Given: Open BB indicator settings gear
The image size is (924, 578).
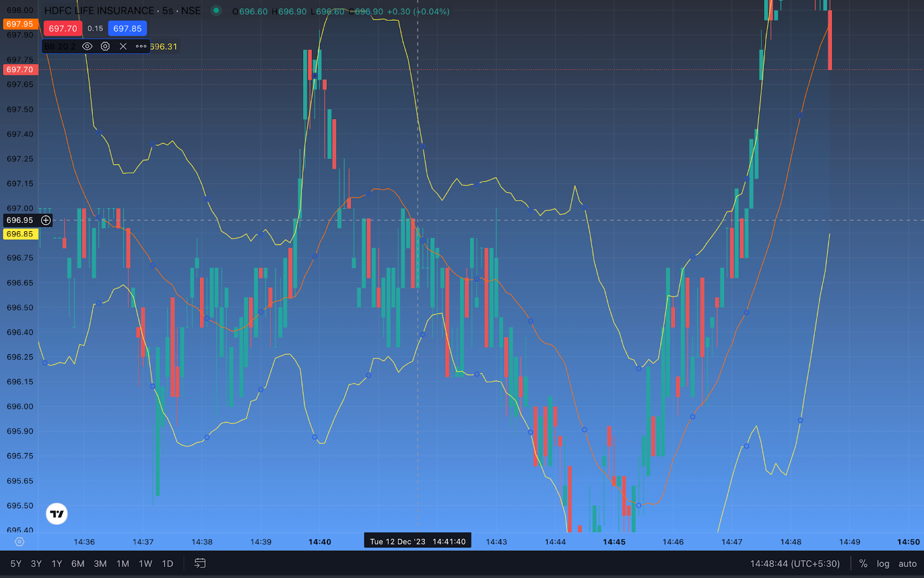Looking at the screenshot, I should coord(105,46).
